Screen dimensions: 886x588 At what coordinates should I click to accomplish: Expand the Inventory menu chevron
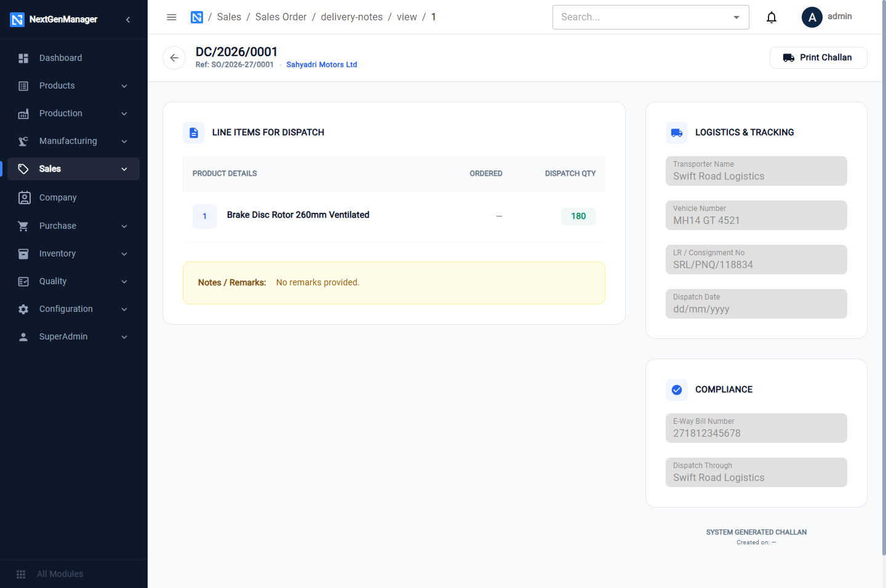(x=124, y=253)
